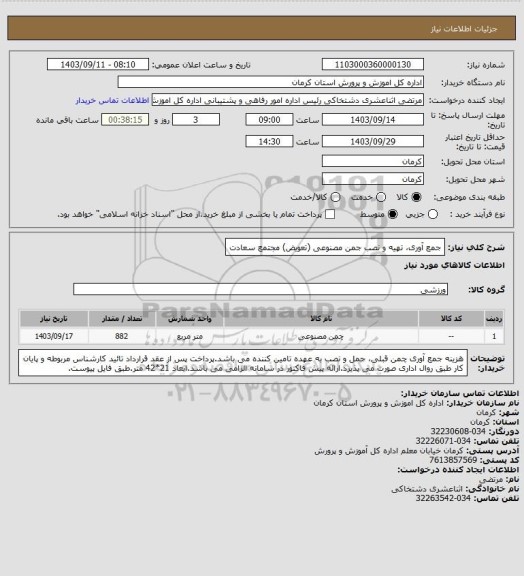Click the نام کالا column header
Screen dimensions: 524x576
coord(321,318)
